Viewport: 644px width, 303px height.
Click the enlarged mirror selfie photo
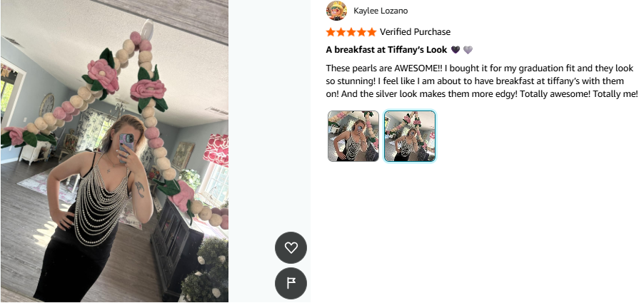tap(114, 151)
